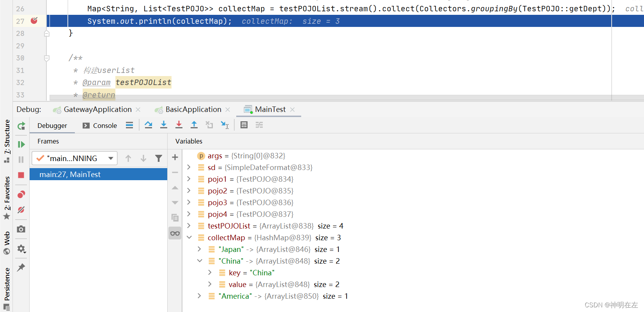
Task: Click Drop Frame icon
Action: click(x=209, y=125)
